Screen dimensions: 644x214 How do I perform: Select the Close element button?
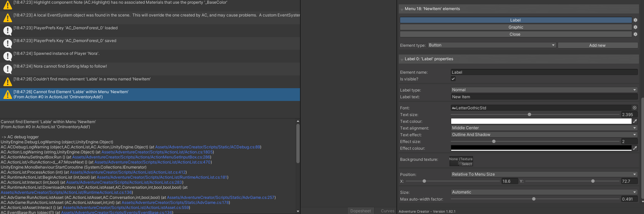516,34
